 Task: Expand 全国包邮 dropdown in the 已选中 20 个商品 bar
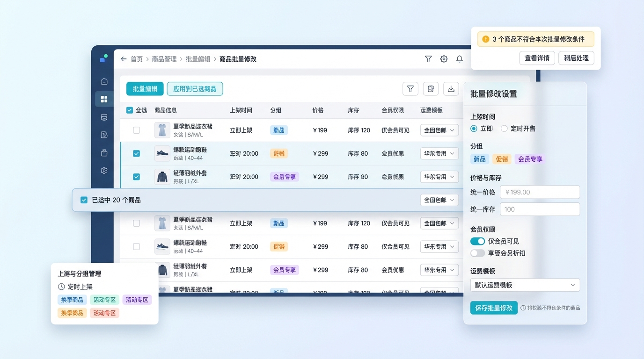coord(439,200)
